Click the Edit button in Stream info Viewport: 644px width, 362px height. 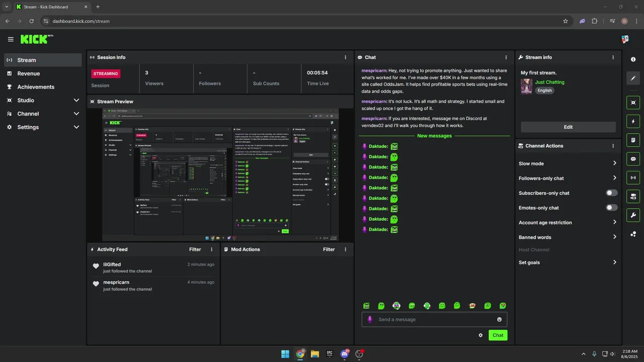[x=568, y=127]
